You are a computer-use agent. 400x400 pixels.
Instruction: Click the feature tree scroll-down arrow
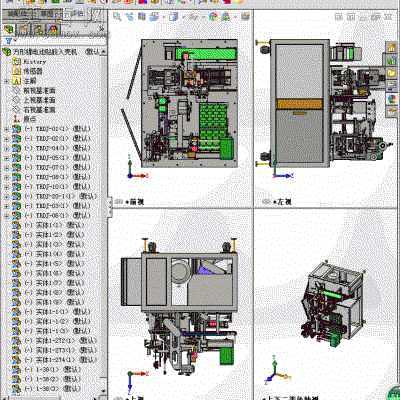[x=103, y=391]
